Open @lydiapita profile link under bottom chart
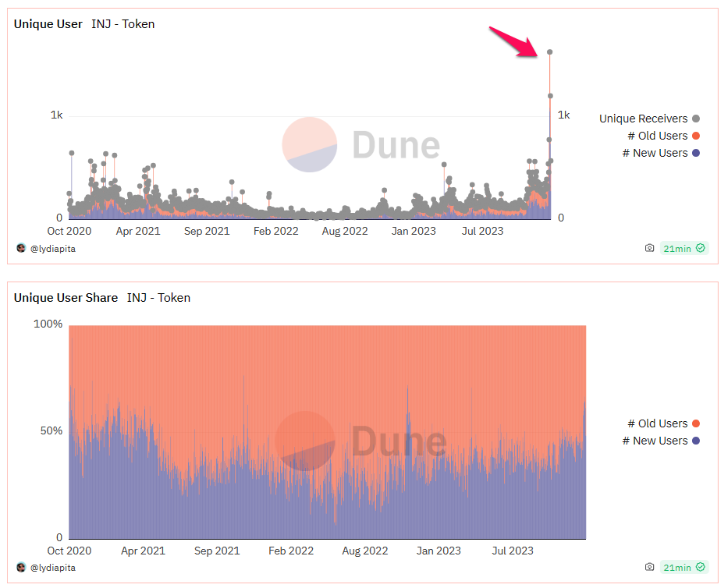728x588 pixels. click(x=53, y=568)
